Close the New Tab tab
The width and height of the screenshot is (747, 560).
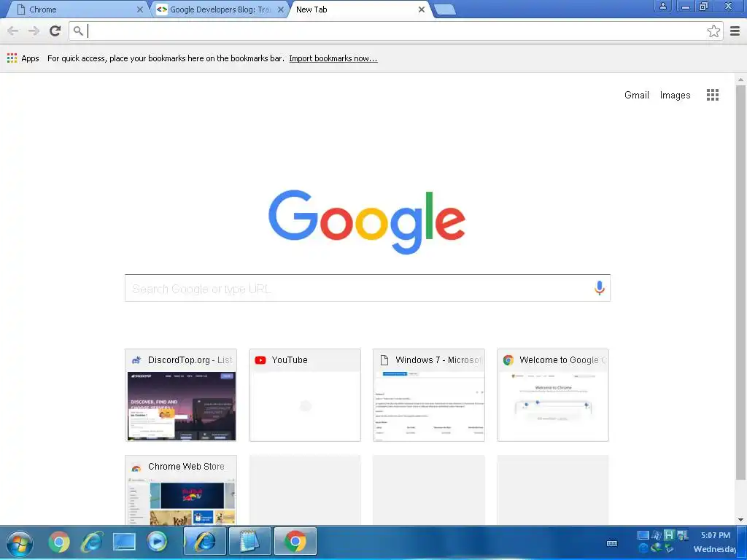[x=421, y=9]
